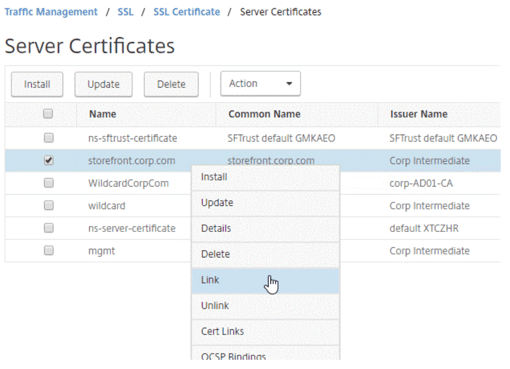Click SFTrust default GMKAEO common name cell
Screen dimensions: 510x369
[x=281, y=138]
